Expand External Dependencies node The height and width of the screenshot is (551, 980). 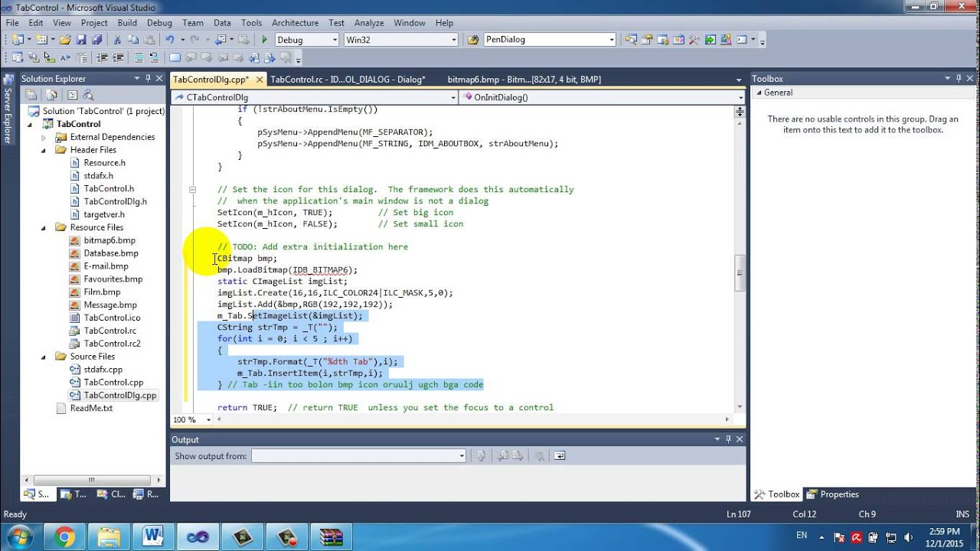(44, 137)
